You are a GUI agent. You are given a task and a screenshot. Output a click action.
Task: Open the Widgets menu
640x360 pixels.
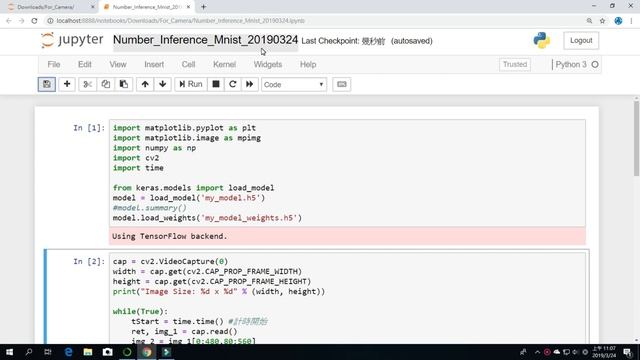point(268,64)
